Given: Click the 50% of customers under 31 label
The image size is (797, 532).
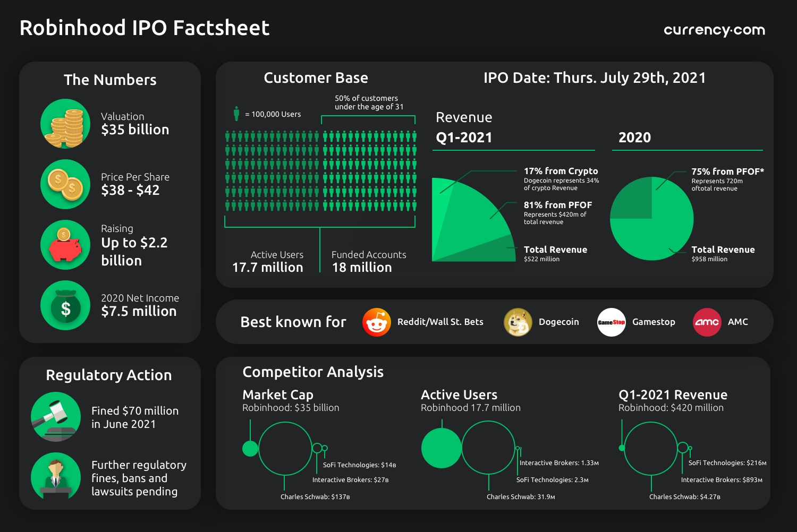Looking at the screenshot, I should (369, 102).
